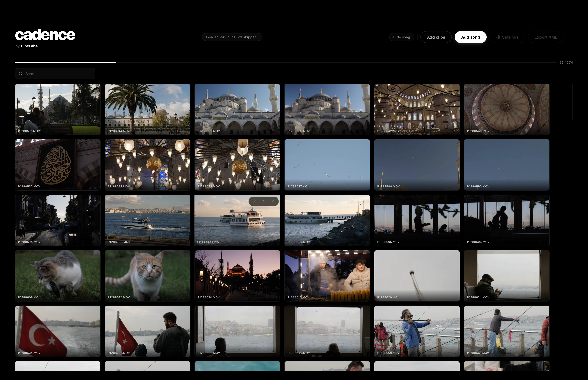This screenshot has width=588, height=380.
Task: Click the No song status pill
Action: (402, 37)
